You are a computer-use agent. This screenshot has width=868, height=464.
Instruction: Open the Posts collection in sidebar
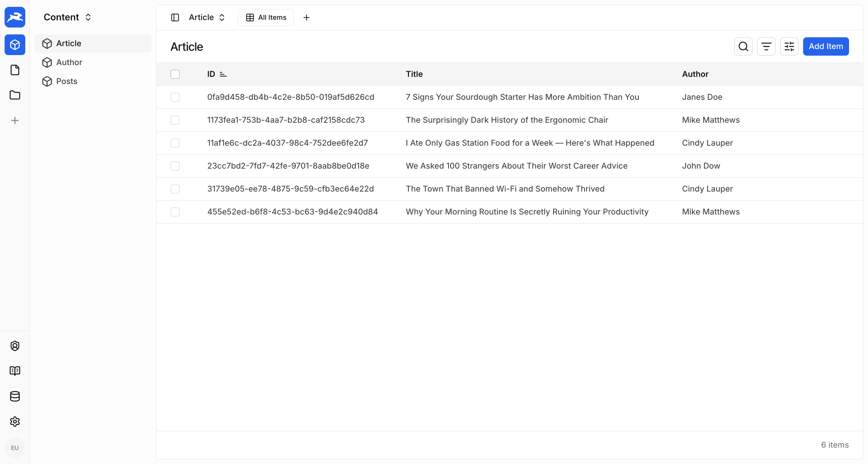(x=67, y=81)
